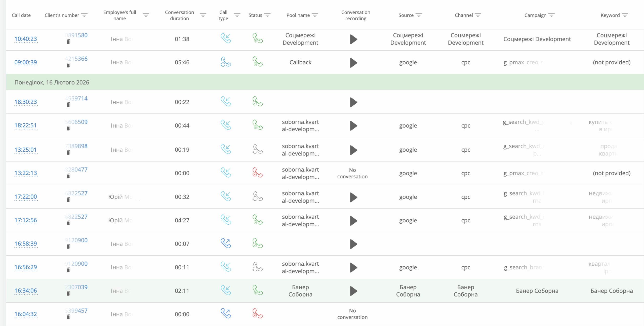Click the incoming call icon on Банер Соборна row
This screenshot has width=644, height=326.
226,291
